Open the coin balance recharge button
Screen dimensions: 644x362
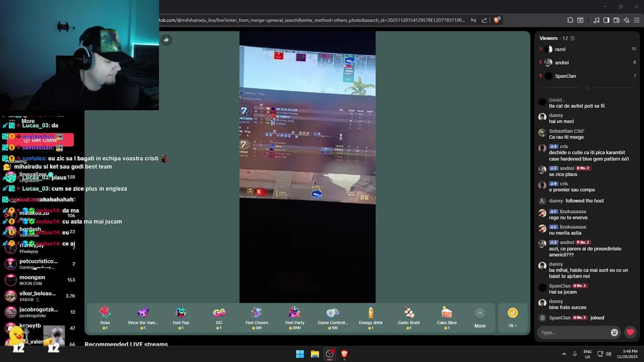pos(512,318)
